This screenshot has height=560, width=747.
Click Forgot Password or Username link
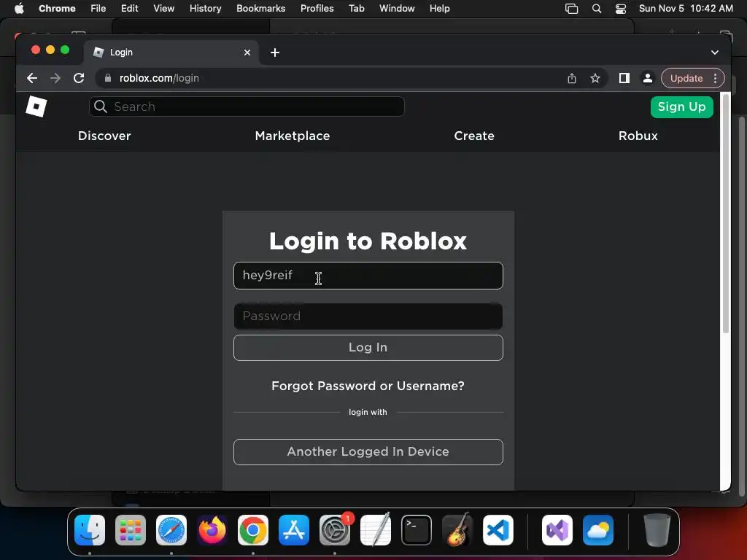368,386
